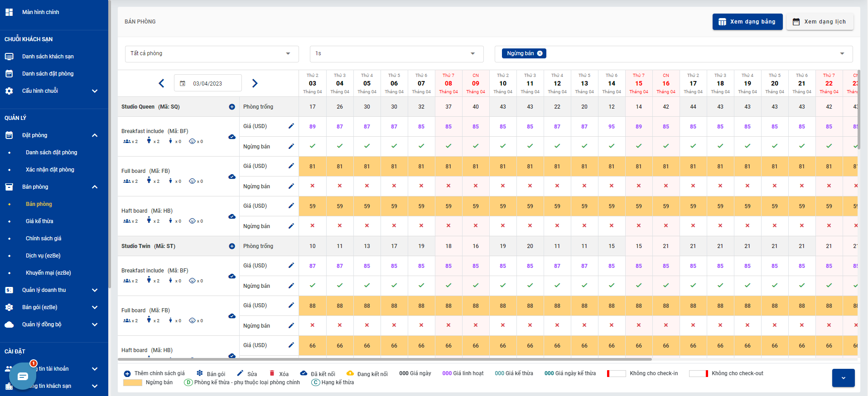Image resolution: width=868 pixels, height=396 pixels.
Task: Click the blue collapse legend button
Action: [x=844, y=378]
